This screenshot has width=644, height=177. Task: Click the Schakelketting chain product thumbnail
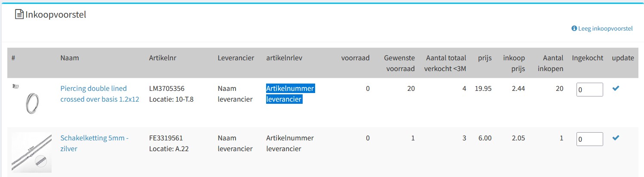[31, 152]
